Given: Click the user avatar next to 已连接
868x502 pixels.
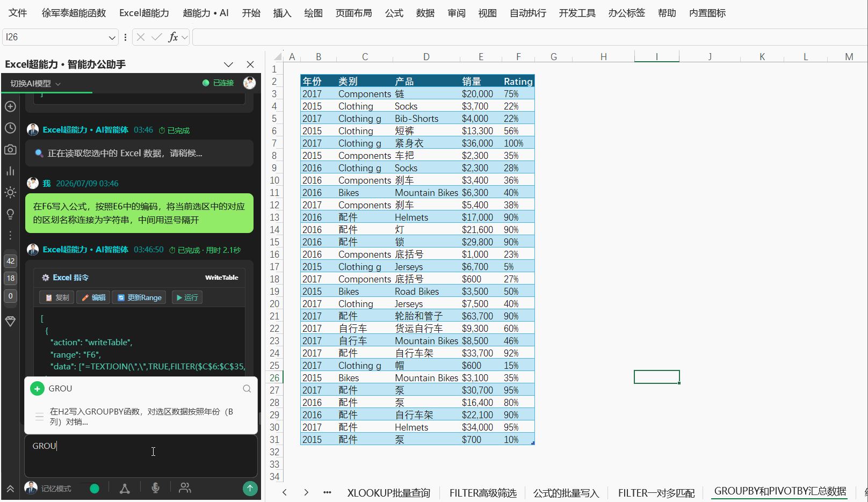Looking at the screenshot, I should click(249, 83).
